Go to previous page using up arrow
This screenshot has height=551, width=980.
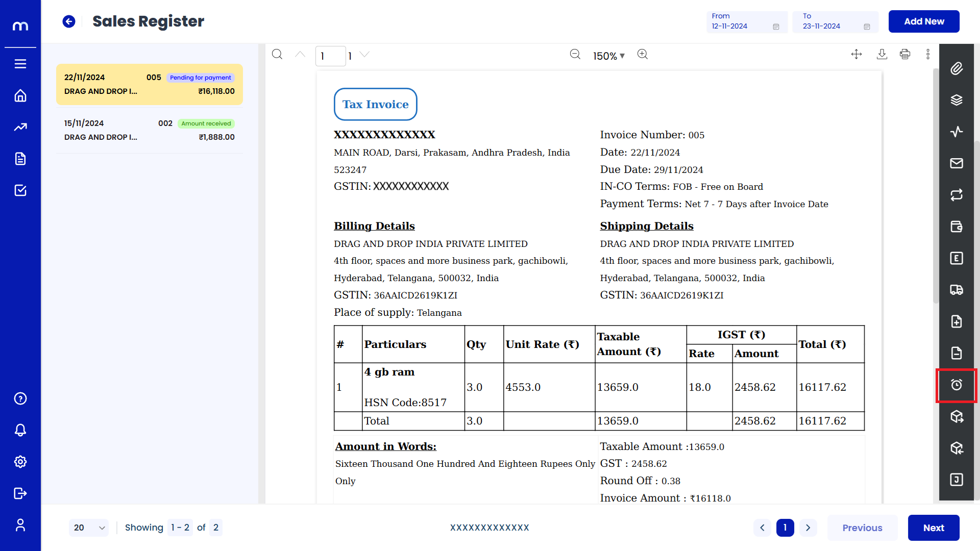[300, 54]
